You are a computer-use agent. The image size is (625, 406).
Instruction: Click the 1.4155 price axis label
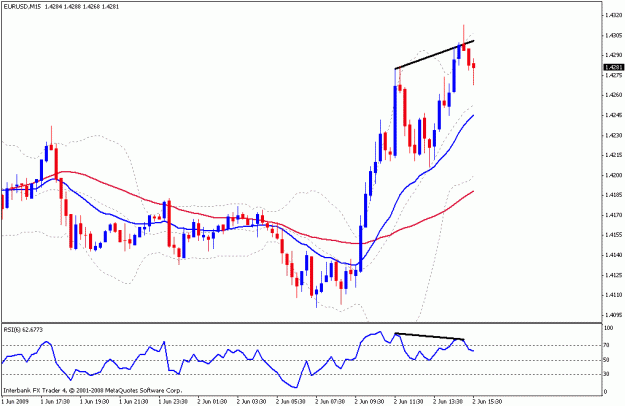pyautogui.click(x=613, y=235)
